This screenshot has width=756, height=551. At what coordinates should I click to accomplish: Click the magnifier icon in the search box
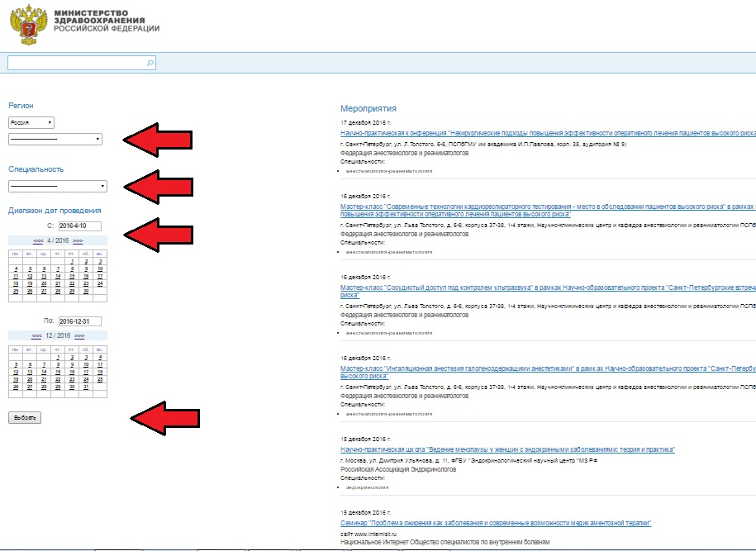point(150,63)
